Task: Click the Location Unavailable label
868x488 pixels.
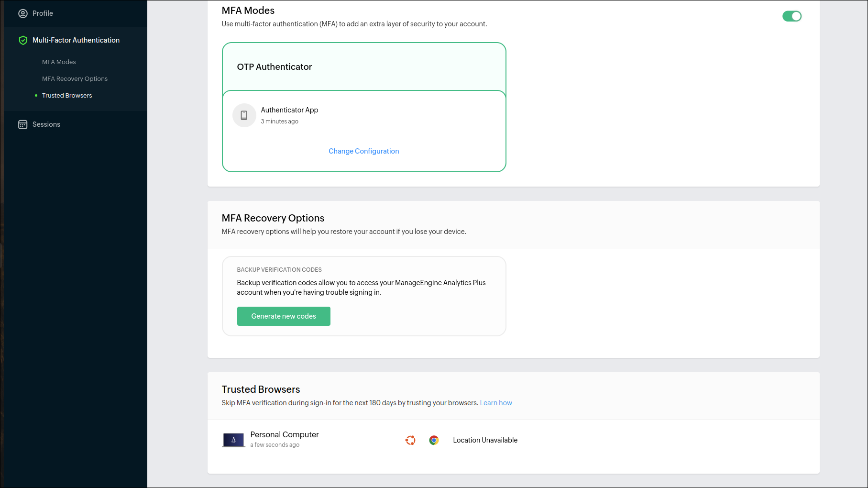Action: [x=485, y=440]
